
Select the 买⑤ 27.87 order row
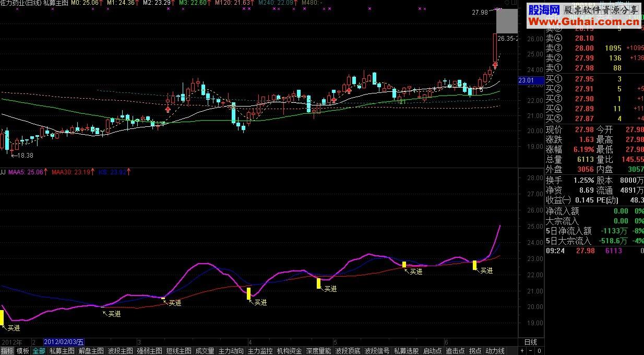click(594, 119)
